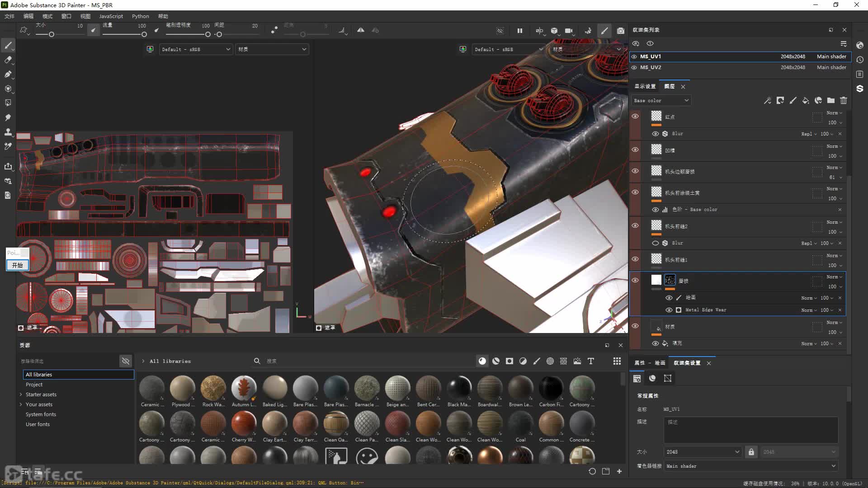
Task: Open right viewport Default - sRGB dropdown
Action: click(x=509, y=49)
